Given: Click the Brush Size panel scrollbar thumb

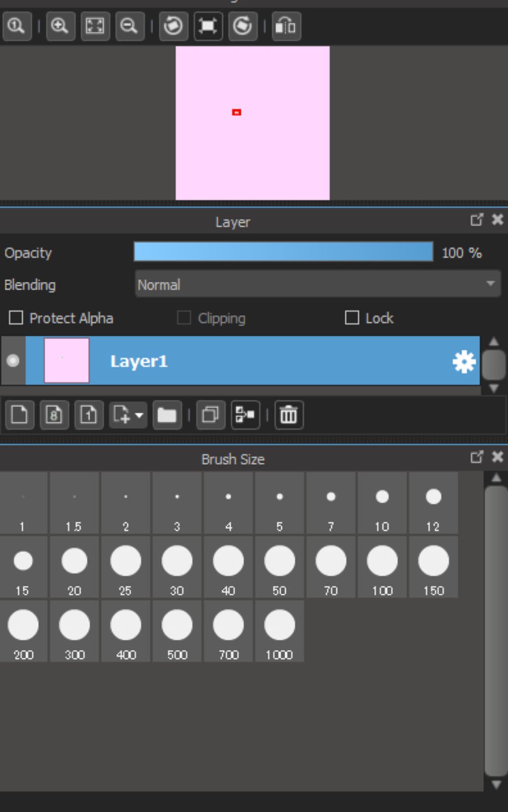Looking at the screenshot, I should point(496,631).
